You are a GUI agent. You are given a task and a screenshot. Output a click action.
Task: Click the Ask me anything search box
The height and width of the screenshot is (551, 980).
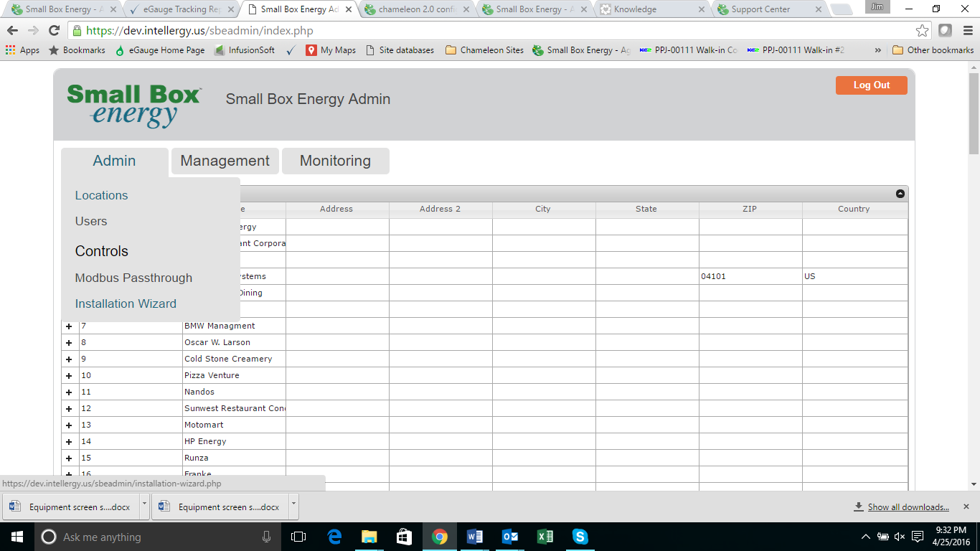(x=156, y=537)
